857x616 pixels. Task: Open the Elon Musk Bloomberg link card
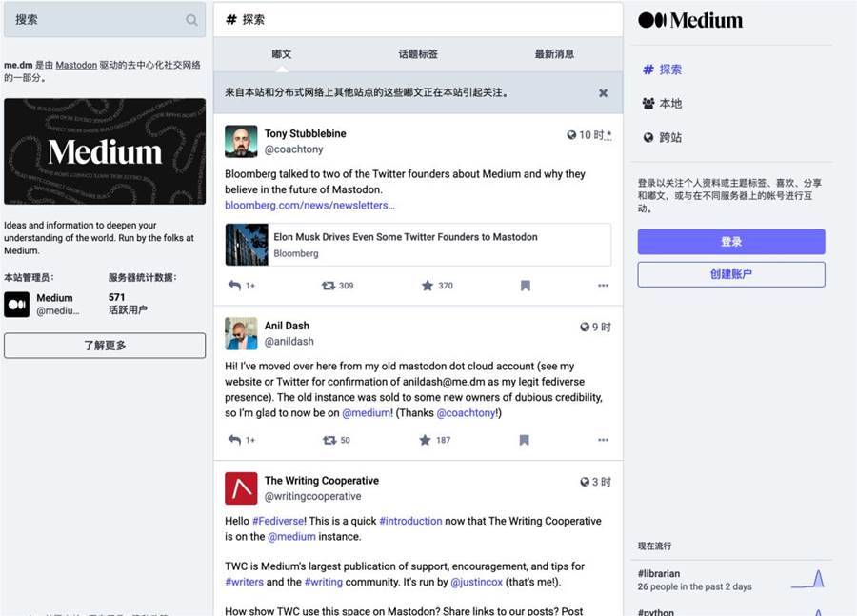[x=418, y=245]
